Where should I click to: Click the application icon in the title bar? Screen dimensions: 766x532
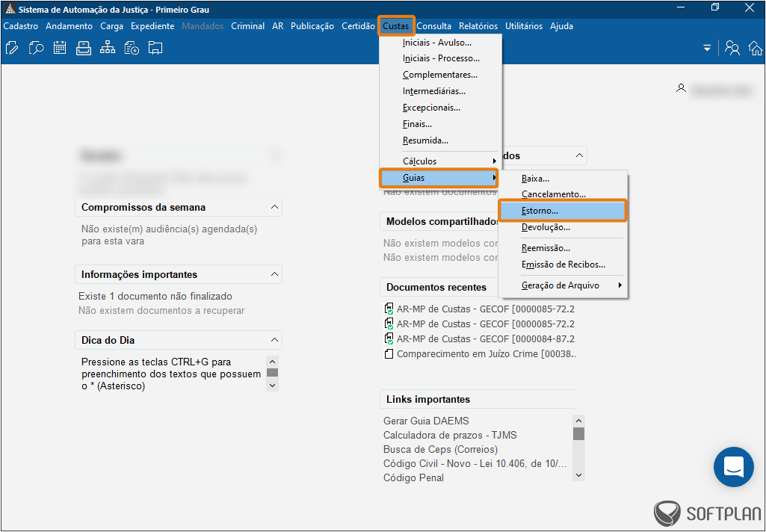[10, 9]
